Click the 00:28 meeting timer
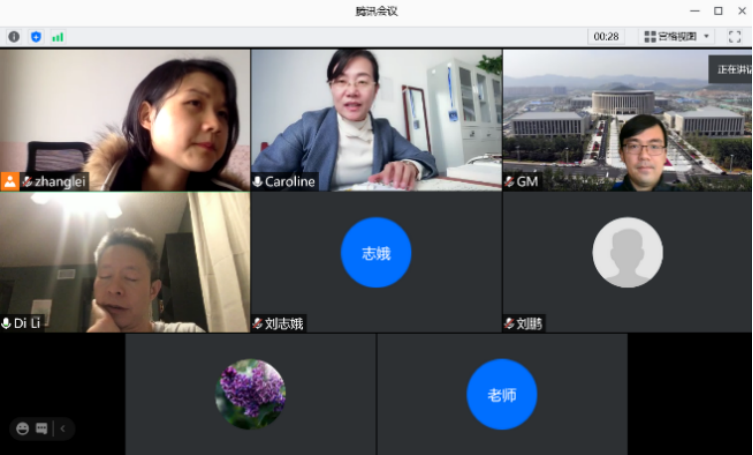This screenshot has width=753, height=455. [x=606, y=36]
